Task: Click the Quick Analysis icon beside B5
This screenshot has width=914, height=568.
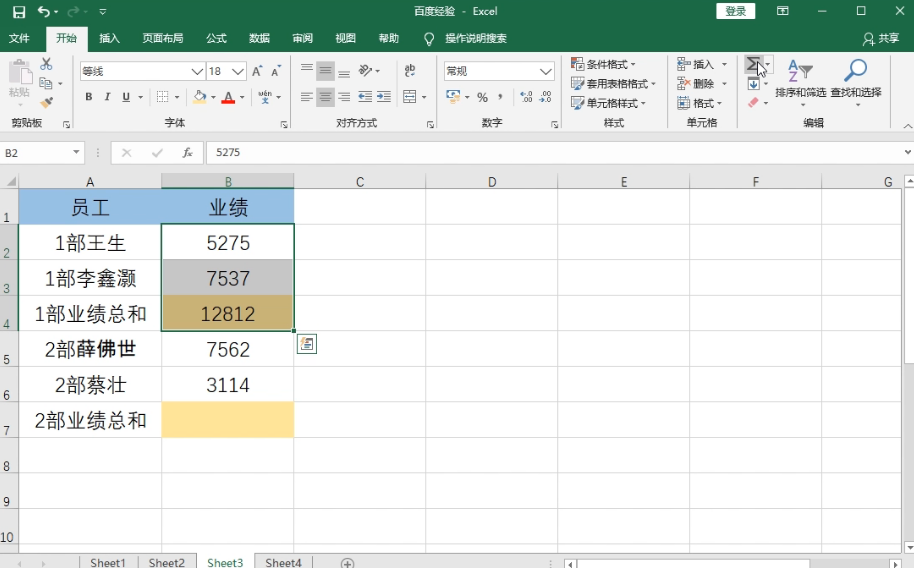Action: coord(307,344)
